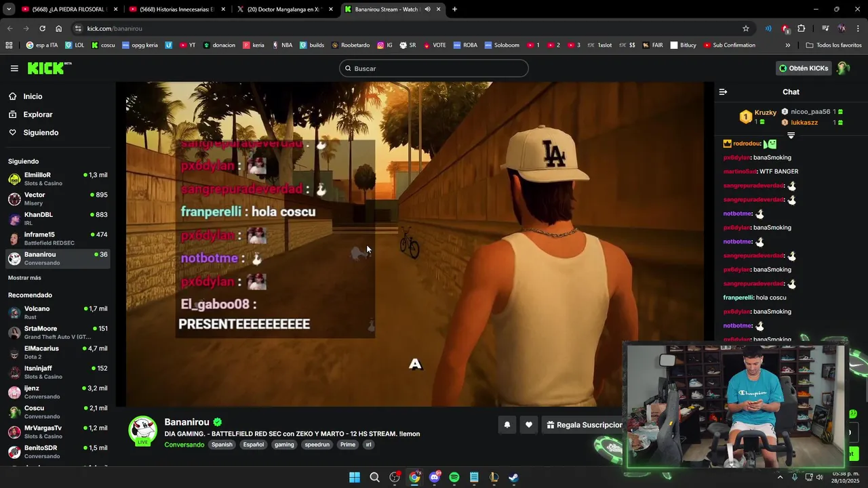Open the Kick hamburger menu
The width and height of the screenshot is (868, 488).
(14, 68)
